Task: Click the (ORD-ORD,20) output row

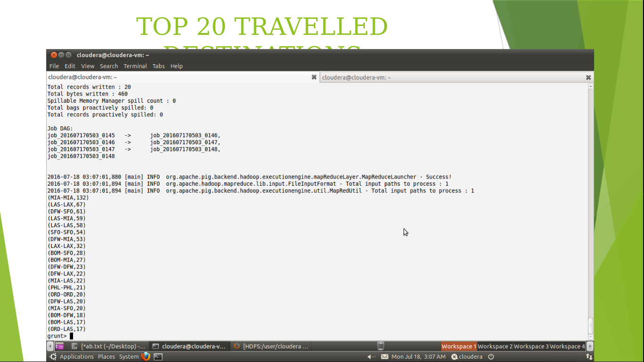Action: (66, 295)
